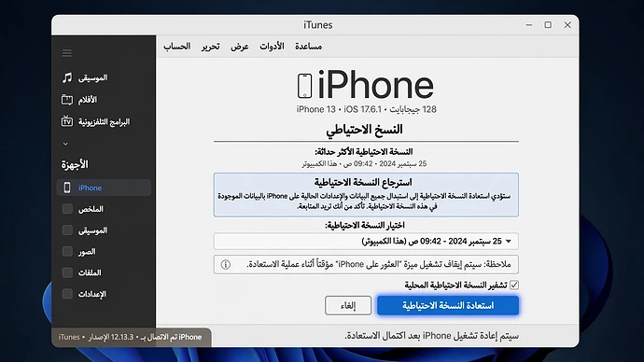Viewport: 644px width, 362px height.
Task: Click the iPhone 13 • iOS 17.6.1 info line
Action: pos(367,109)
